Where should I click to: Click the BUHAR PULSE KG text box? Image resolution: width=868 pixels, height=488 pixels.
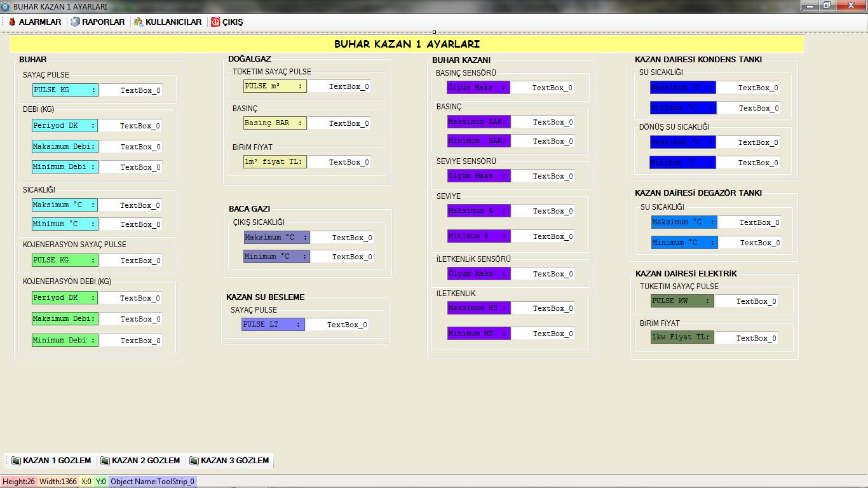tap(130, 90)
